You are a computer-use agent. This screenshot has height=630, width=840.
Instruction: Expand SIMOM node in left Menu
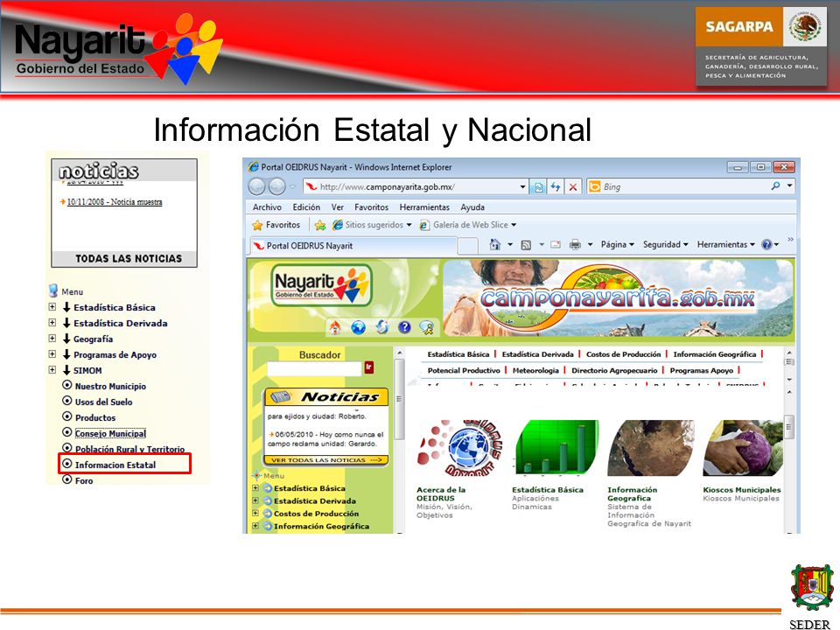click(52, 369)
